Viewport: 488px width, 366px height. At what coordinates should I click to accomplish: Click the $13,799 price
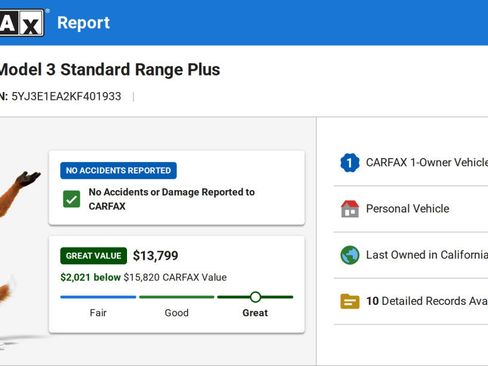coord(155,256)
